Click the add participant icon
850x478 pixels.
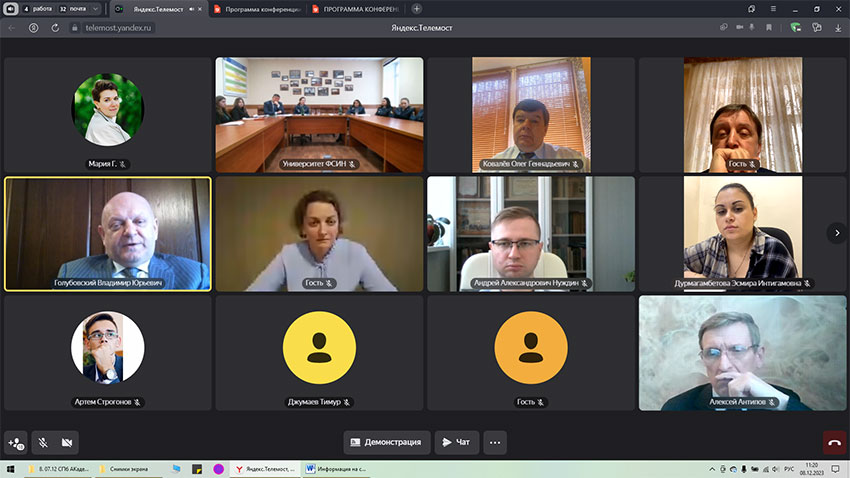(x=16, y=442)
